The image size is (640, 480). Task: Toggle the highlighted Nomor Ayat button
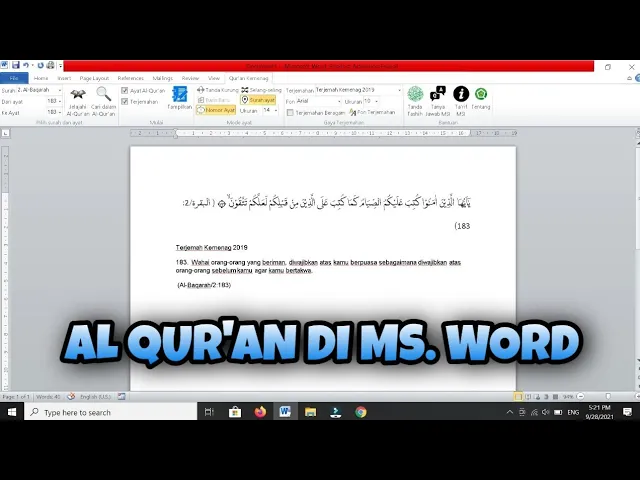coord(216,110)
